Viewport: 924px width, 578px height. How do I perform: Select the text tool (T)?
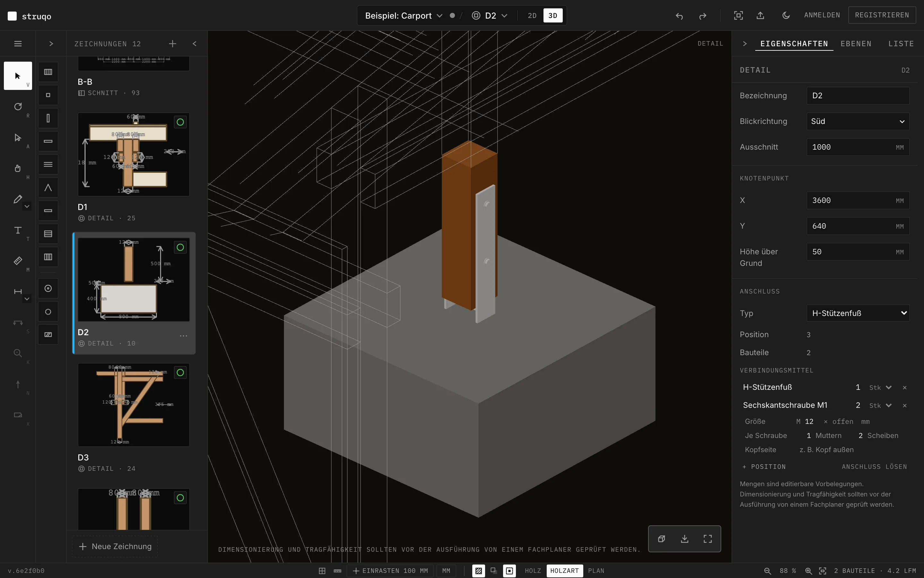18,230
